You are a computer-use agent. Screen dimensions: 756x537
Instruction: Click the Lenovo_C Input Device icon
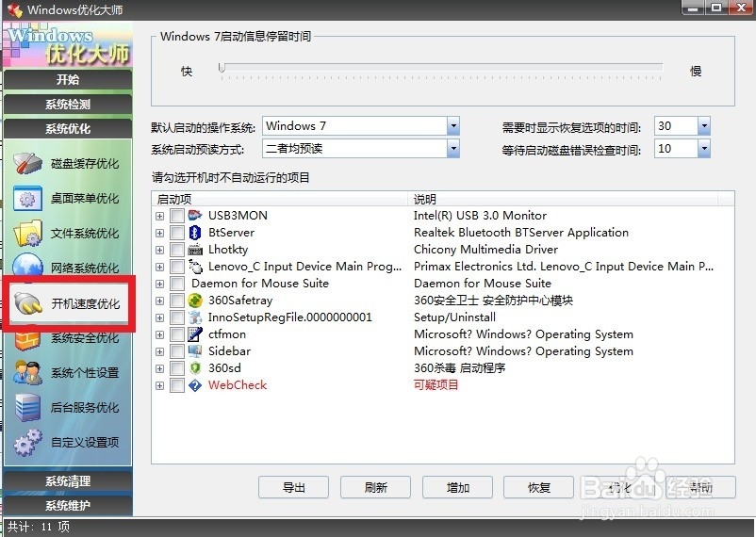(195, 267)
